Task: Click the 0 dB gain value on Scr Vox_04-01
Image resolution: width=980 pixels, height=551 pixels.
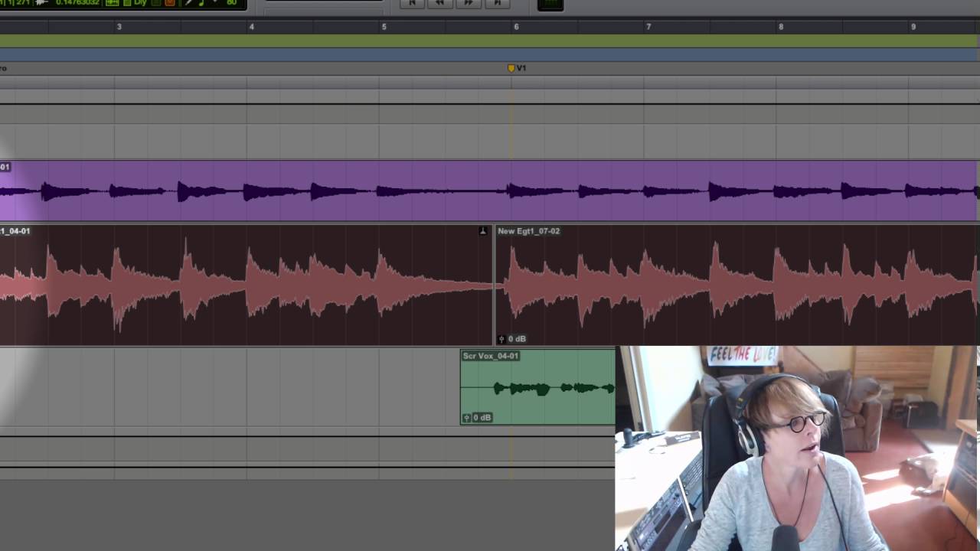Action: click(482, 418)
